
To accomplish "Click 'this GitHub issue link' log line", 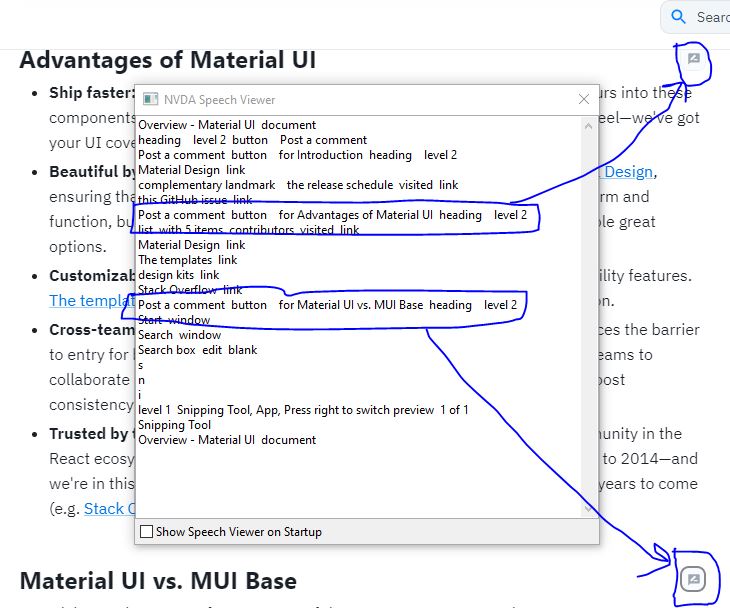I will 195,200.
